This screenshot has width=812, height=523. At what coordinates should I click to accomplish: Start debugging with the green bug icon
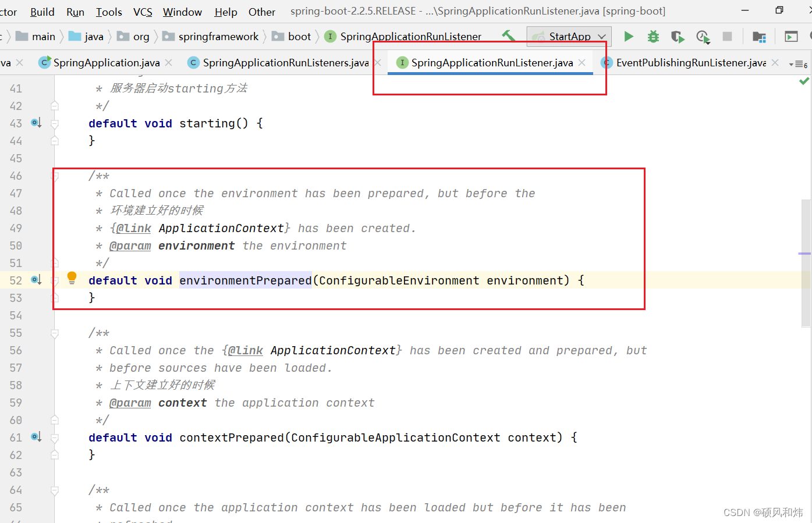[653, 37]
